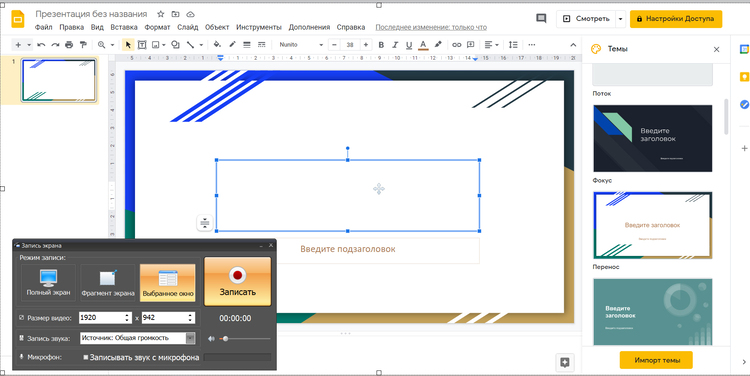Select the full screen recording mode
Viewport: 750px width, 376px height.
tap(48, 283)
